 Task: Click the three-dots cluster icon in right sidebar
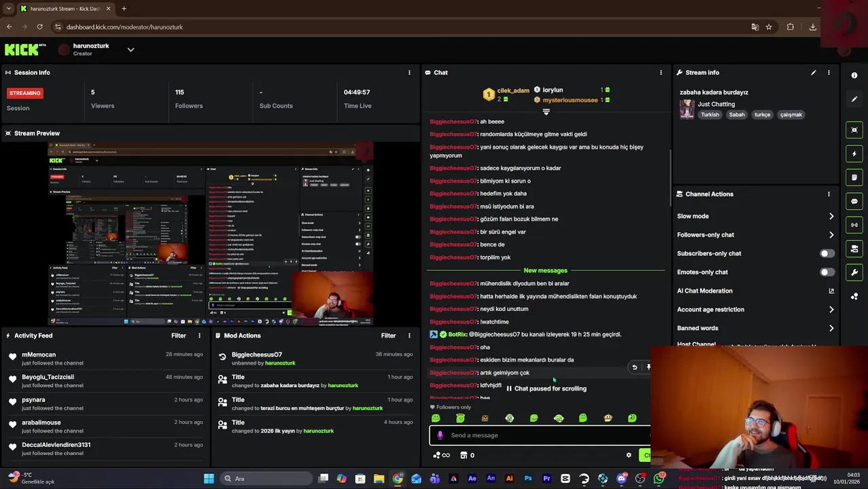[854, 296]
